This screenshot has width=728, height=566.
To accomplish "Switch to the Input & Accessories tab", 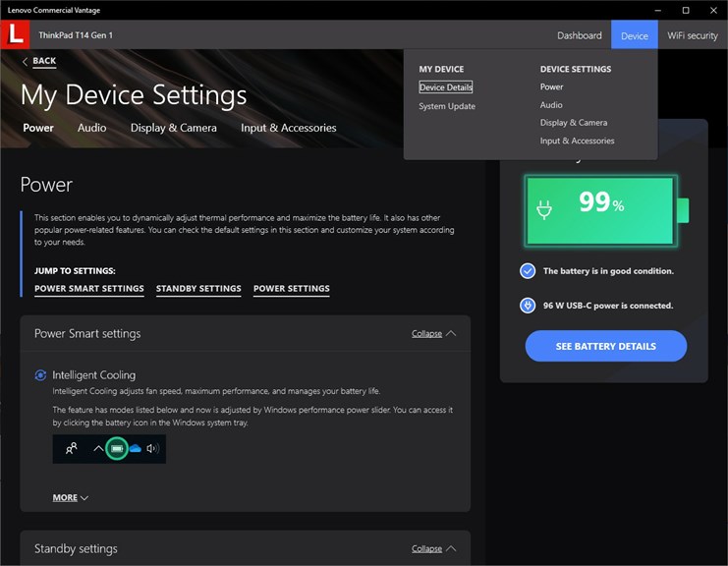I will 288,128.
